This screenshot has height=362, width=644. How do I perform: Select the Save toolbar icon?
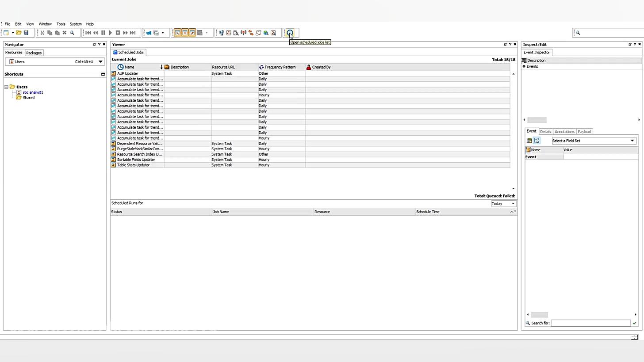26,33
